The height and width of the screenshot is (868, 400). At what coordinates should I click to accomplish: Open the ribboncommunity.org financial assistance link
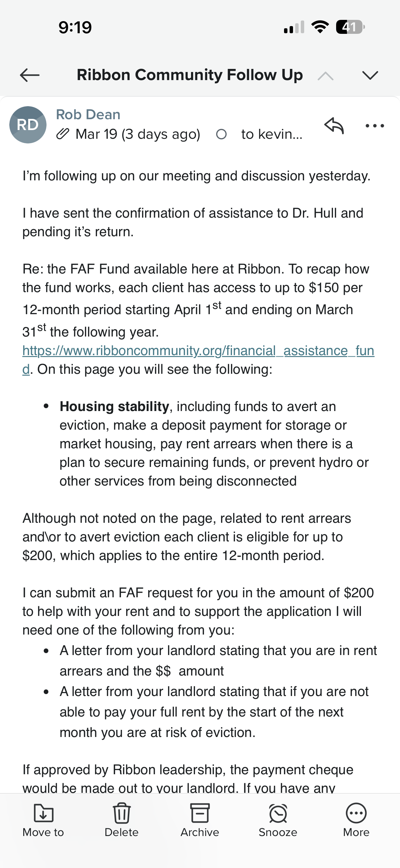pos(198,351)
